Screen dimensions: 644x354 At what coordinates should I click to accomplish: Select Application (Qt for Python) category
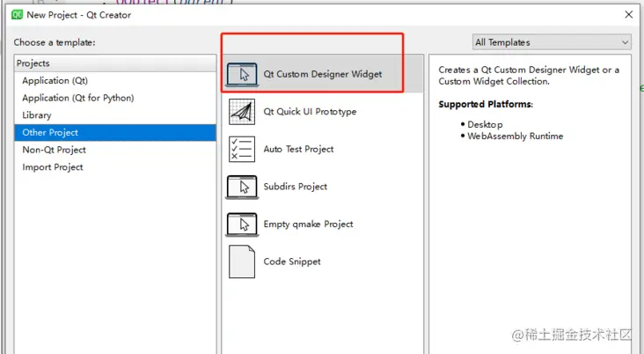pos(115,98)
